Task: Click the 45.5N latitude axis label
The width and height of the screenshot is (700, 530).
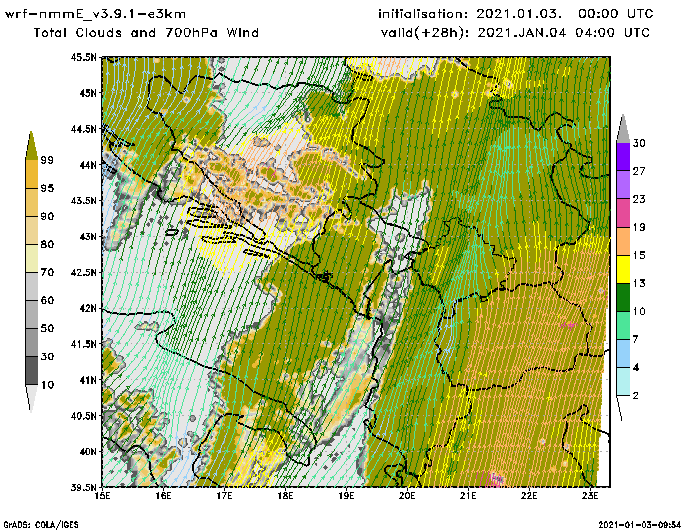Action: coord(83,57)
